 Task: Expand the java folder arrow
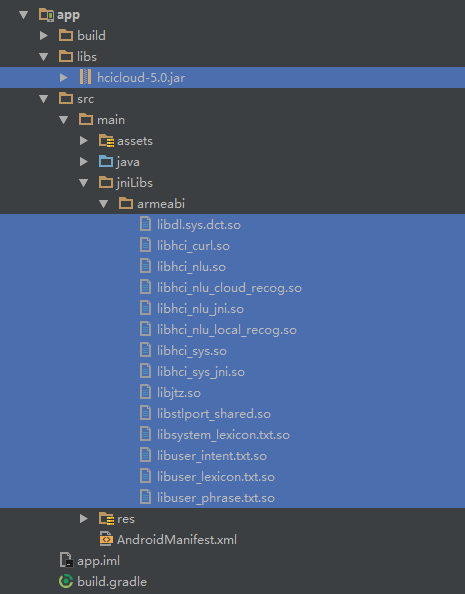[84, 162]
